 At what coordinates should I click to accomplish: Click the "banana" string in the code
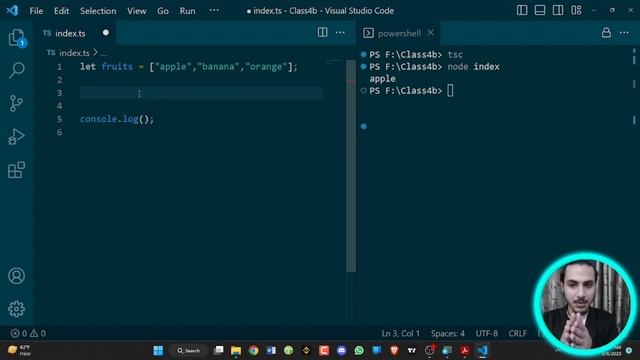click(x=218, y=67)
